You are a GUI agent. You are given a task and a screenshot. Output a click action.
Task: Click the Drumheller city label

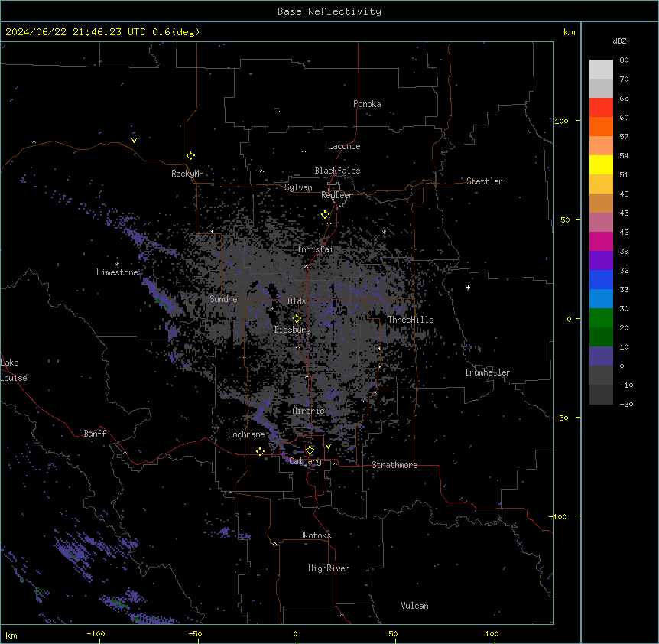(488, 372)
